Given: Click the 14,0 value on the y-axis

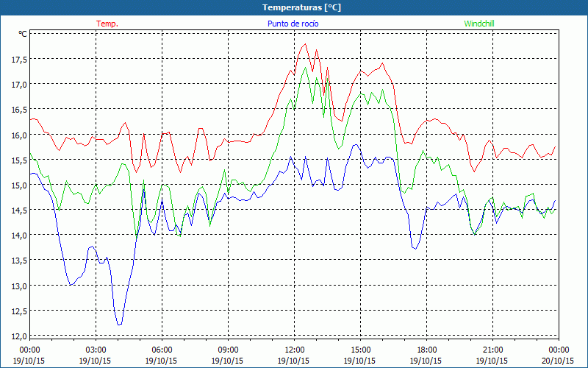Looking at the screenshot, I should (19, 236).
